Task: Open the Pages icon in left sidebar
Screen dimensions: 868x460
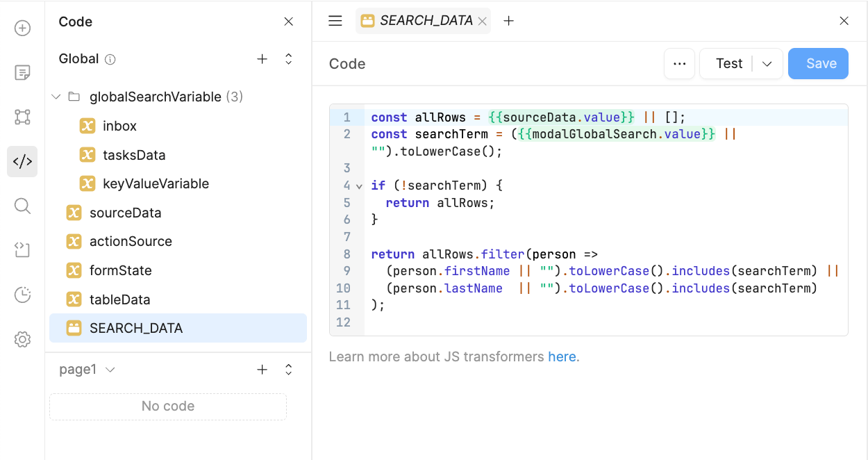Action: pos(22,72)
